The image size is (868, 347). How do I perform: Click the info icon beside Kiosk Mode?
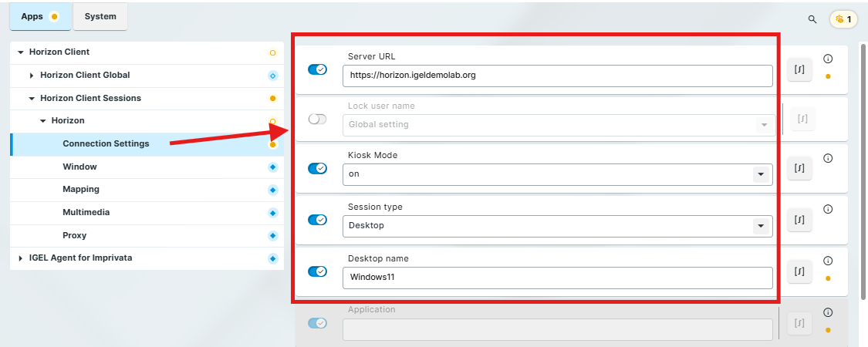[x=828, y=158]
